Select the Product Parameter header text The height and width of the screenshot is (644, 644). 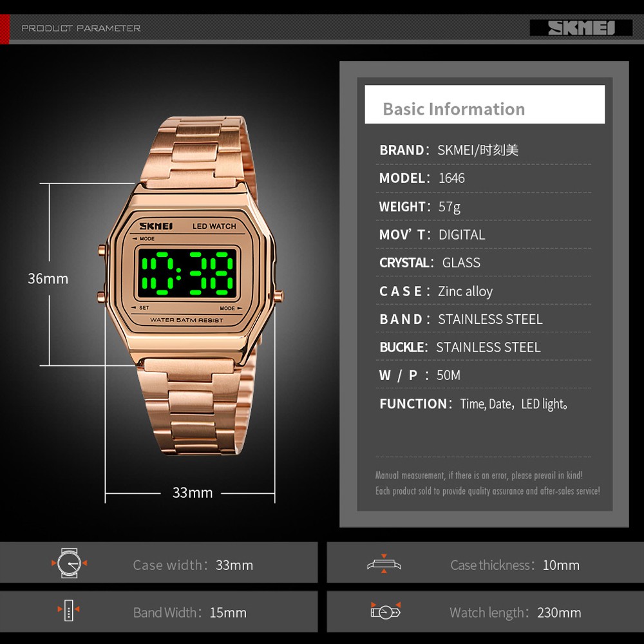pyautogui.click(x=80, y=28)
